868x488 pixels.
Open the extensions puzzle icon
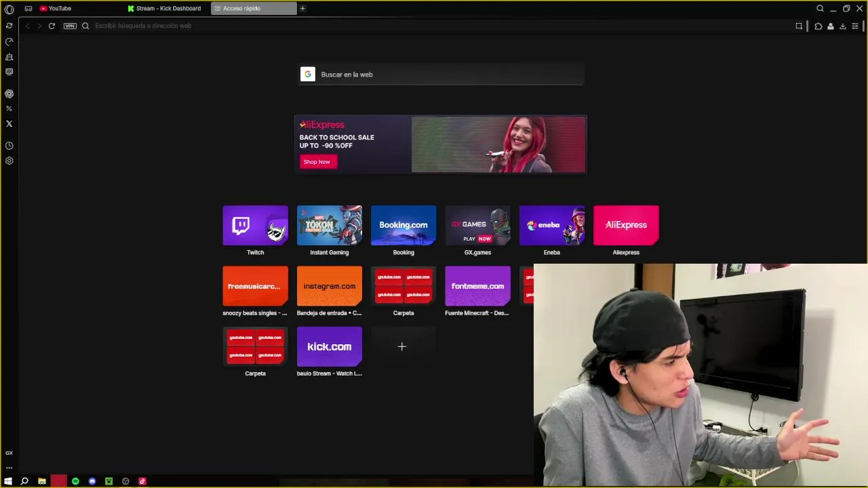coord(818,26)
